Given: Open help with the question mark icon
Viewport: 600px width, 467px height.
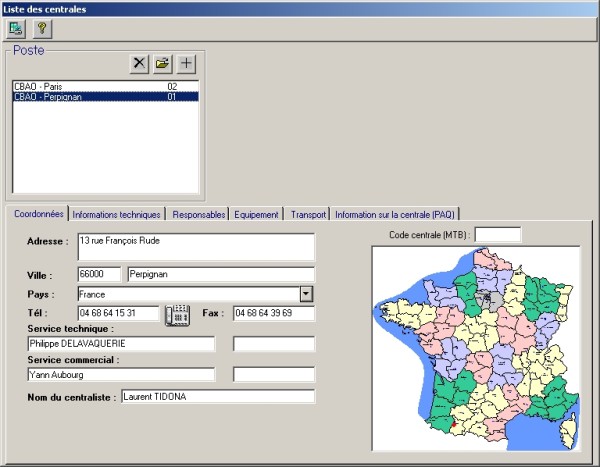Looking at the screenshot, I should (x=42, y=28).
